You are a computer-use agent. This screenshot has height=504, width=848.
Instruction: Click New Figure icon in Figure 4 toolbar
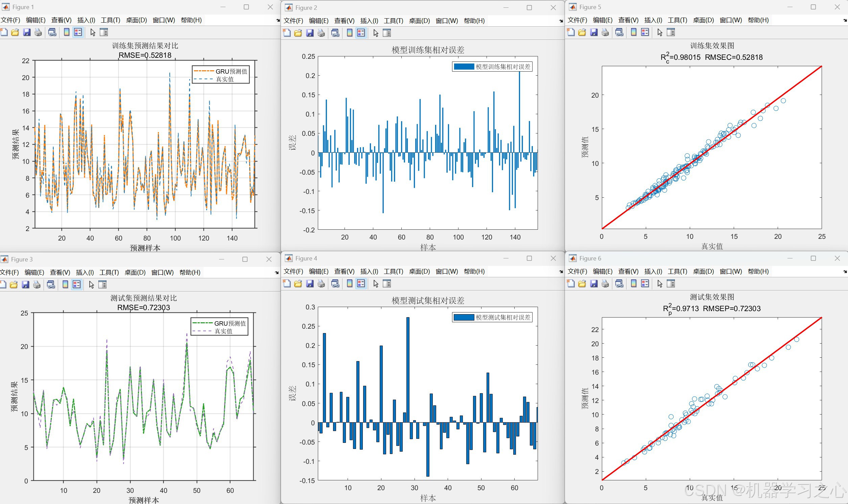[287, 284]
